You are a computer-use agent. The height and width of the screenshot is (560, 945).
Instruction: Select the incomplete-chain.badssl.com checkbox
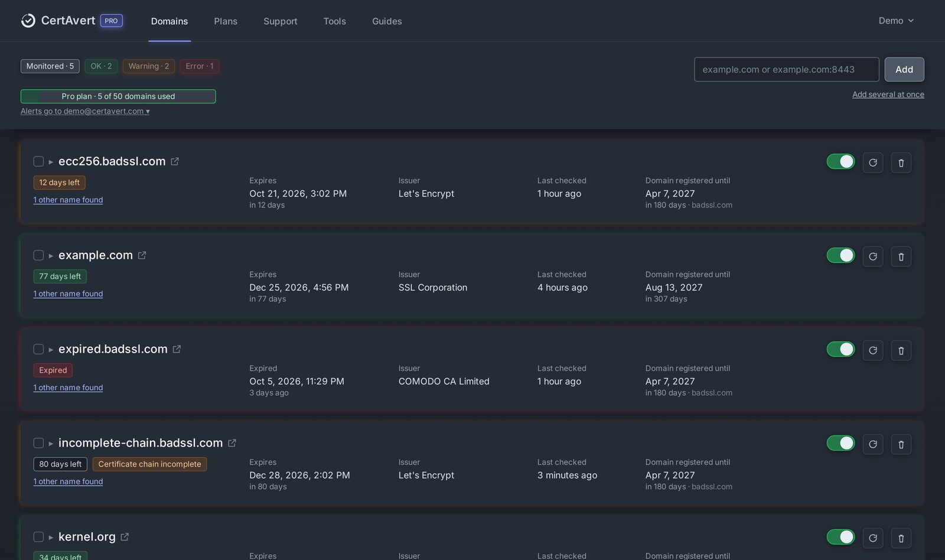pyautogui.click(x=38, y=443)
